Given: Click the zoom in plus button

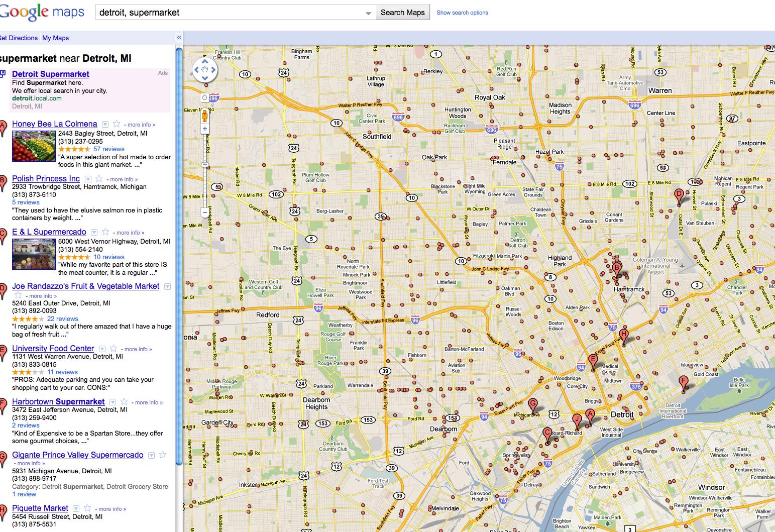Looking at the screenshot, I should (205, 129).
